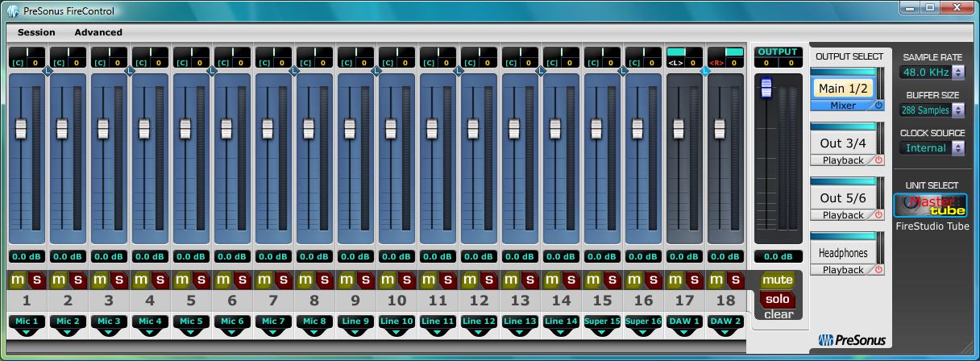This screenshot has width=980, height=361.
Task: Solo channel 3
Action: 118,280
